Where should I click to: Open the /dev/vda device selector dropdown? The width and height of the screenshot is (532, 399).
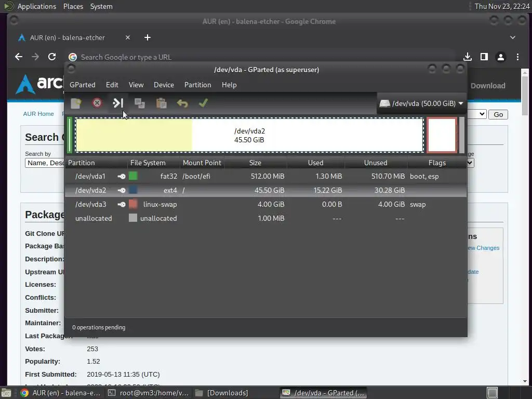422,103
